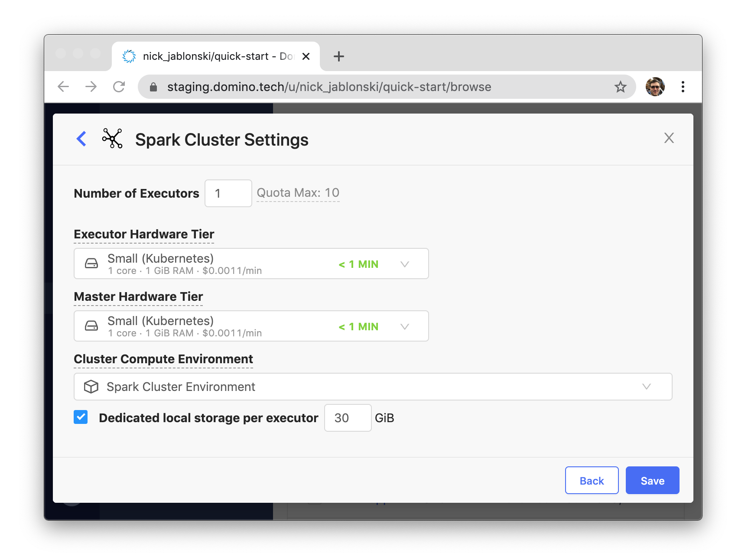
Task: Click the browser back arrow
Action: click(x=63, y=87)
